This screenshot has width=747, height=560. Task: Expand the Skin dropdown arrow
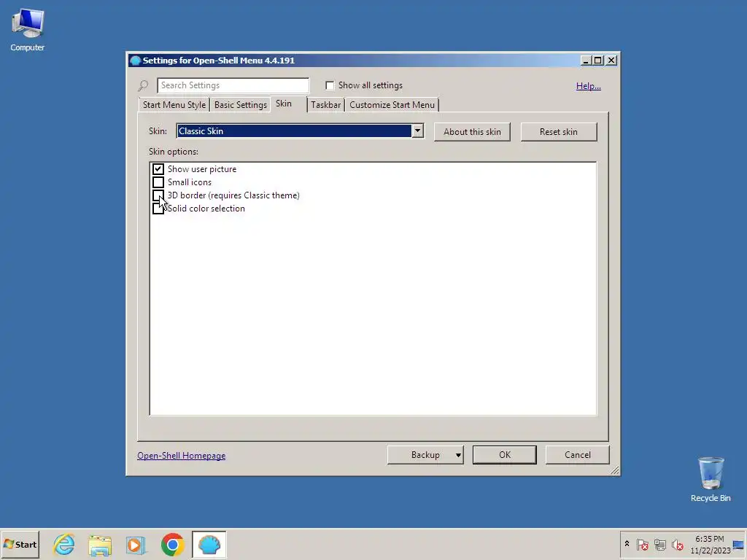coord(417,131)
